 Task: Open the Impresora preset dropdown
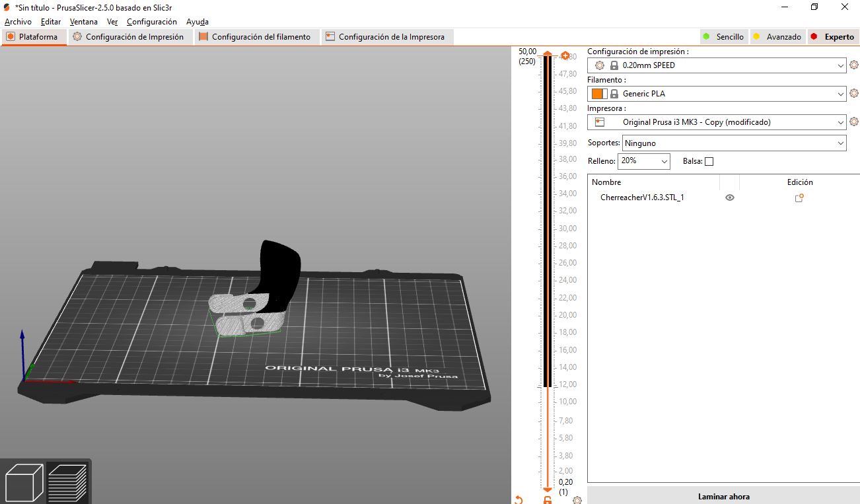click(717, 122)
